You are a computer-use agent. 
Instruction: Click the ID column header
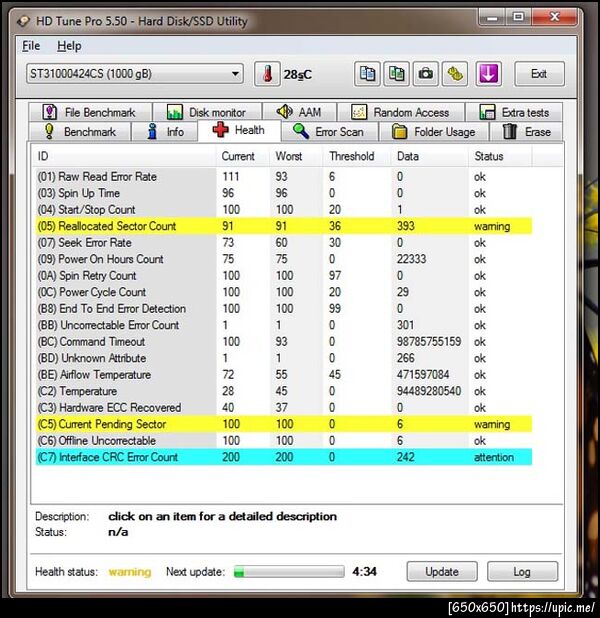click(124, 156)
